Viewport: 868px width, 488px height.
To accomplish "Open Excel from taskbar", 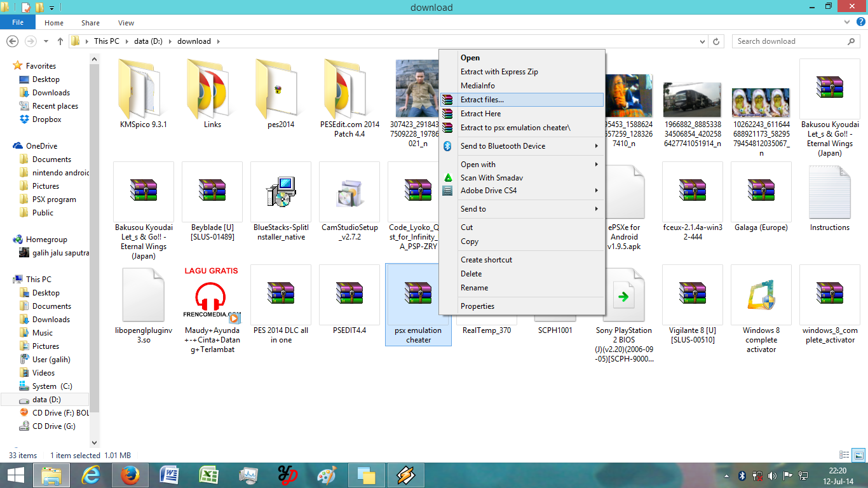I will 209,475.
